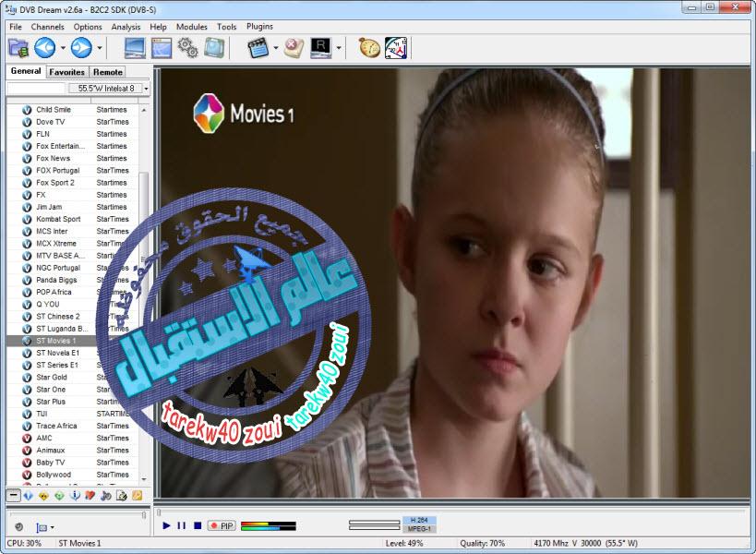Click the red X eraser toolbar icon
This screenshot has width=756, height=554.
[x=294, y=48]
